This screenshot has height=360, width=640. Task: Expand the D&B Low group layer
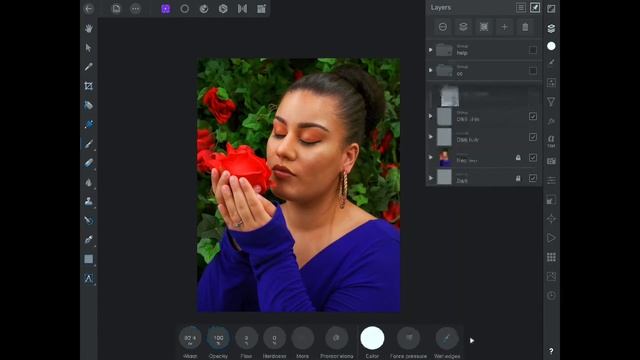(430, 116)
